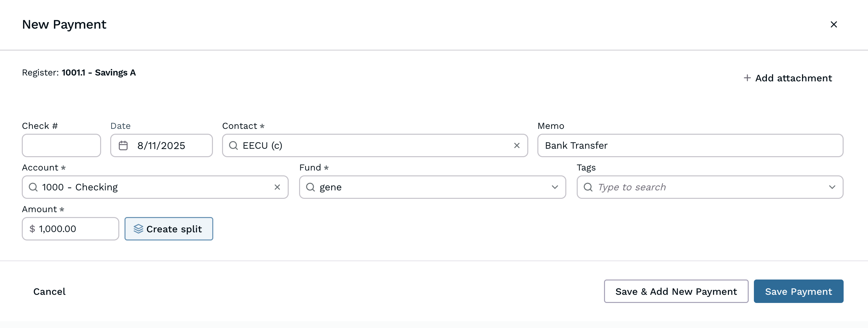
Task: Click the search icon in Account field
Action: coord(33,187)
